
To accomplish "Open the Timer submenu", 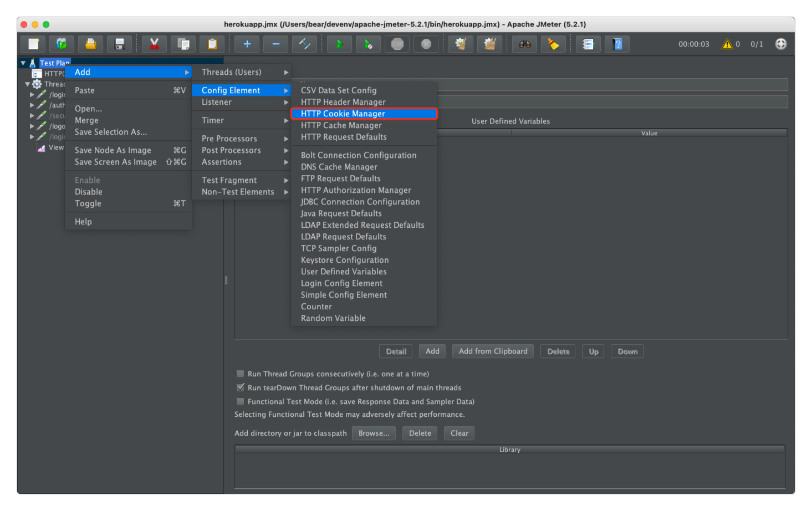I will (x=241, y=120).
